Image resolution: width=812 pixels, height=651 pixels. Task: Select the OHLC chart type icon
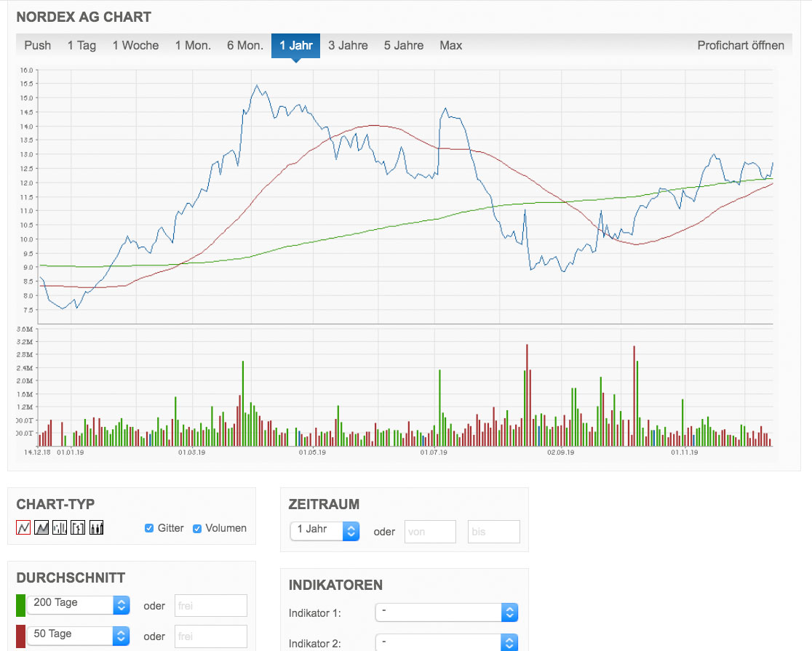click(x=78, y=528)
